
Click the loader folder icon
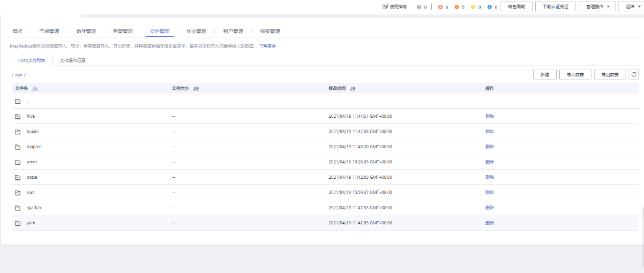[18, 131]
